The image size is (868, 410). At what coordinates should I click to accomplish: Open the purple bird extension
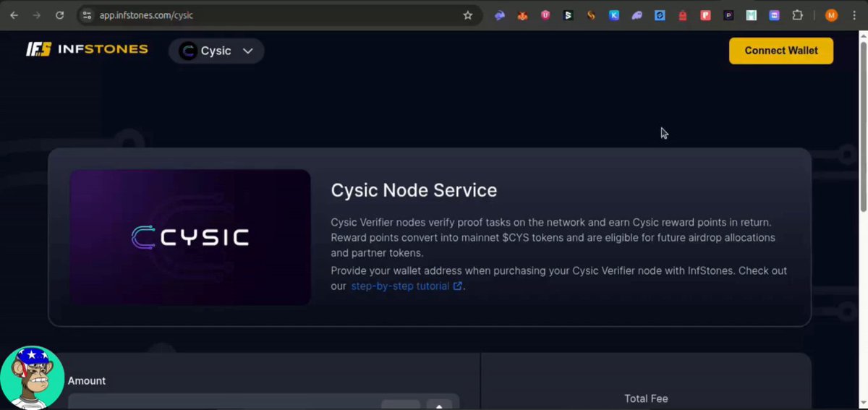499,15
